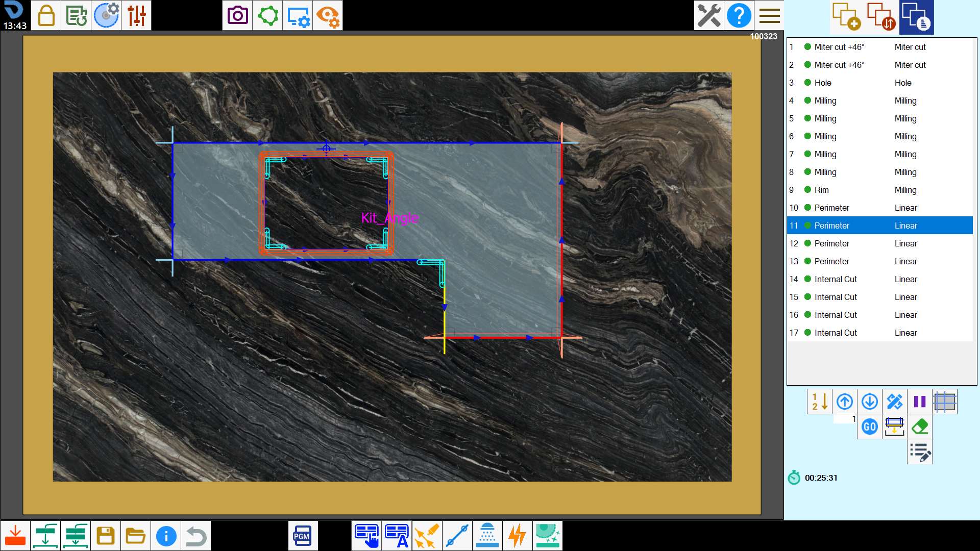Click the add shape icon
The image size is (980, 551).
[x=847, y=17]
